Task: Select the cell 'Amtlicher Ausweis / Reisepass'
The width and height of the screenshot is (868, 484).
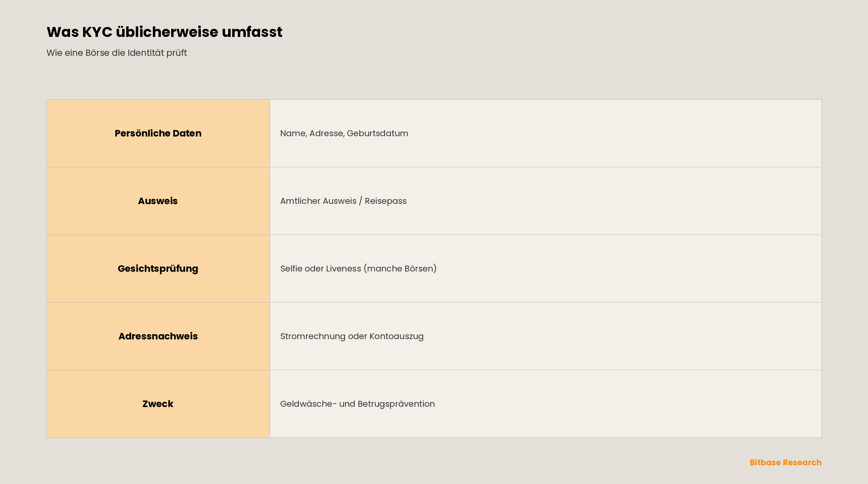Action: point(546,201)
